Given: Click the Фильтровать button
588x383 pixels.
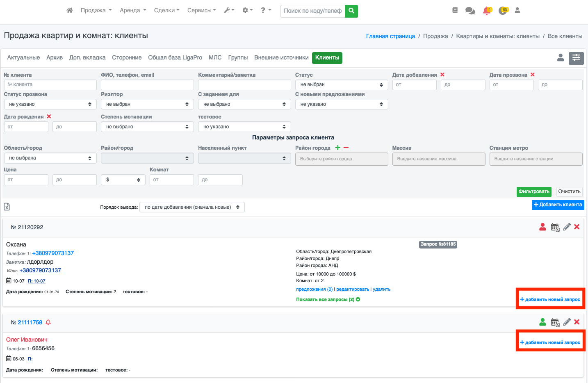Looking at the screenshot, I should (534, 191).
